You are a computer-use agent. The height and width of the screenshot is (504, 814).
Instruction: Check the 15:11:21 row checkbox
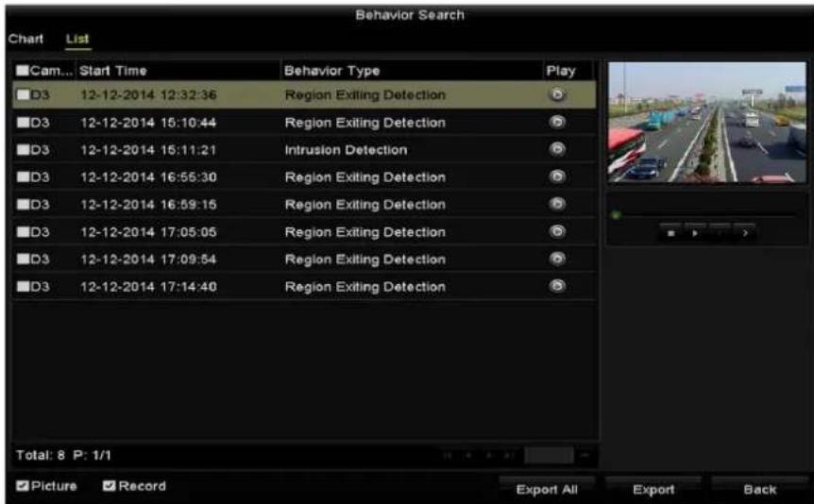click(x=23, y=149)
